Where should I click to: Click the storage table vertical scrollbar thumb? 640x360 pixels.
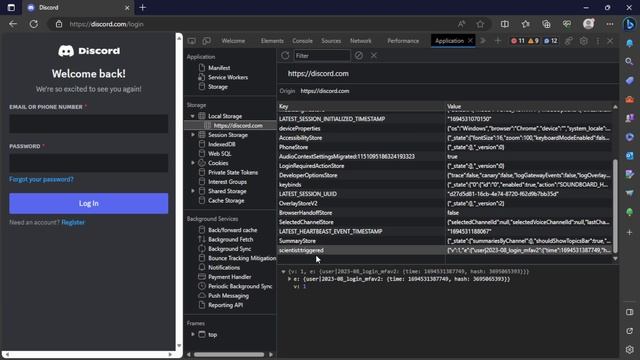click(615, 206)
